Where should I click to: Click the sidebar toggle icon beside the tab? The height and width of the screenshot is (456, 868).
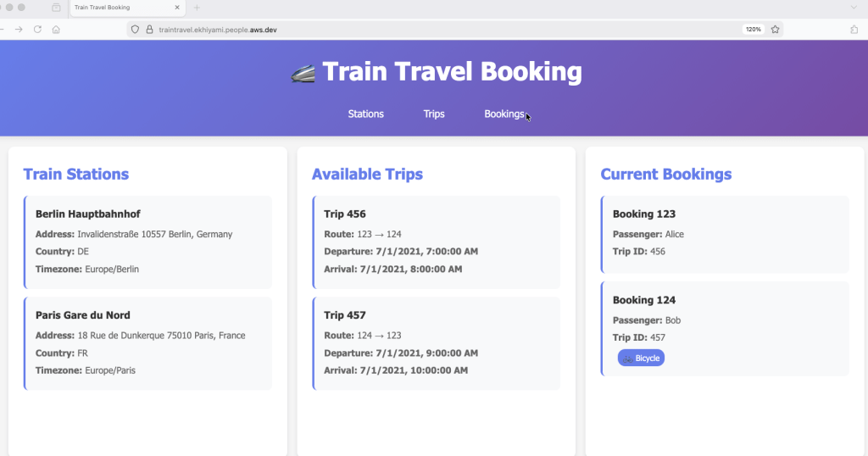tap(56, 8)
